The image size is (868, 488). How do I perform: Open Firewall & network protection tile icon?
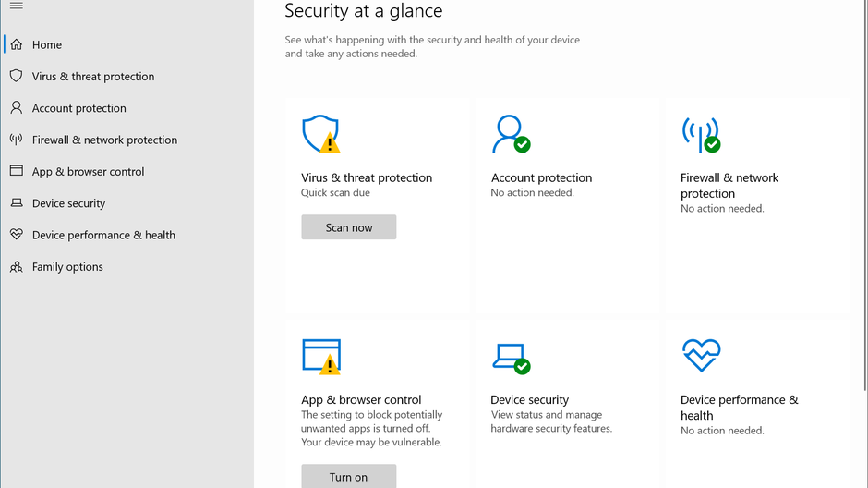pos(701,134)
